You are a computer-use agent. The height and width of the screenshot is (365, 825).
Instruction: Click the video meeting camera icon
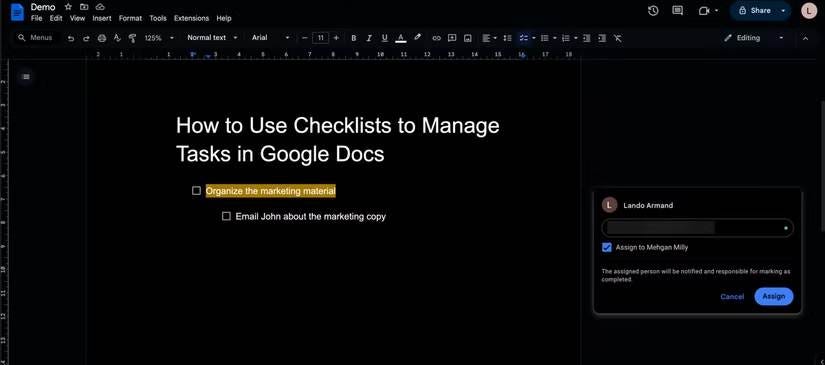(x=703, y=11)
